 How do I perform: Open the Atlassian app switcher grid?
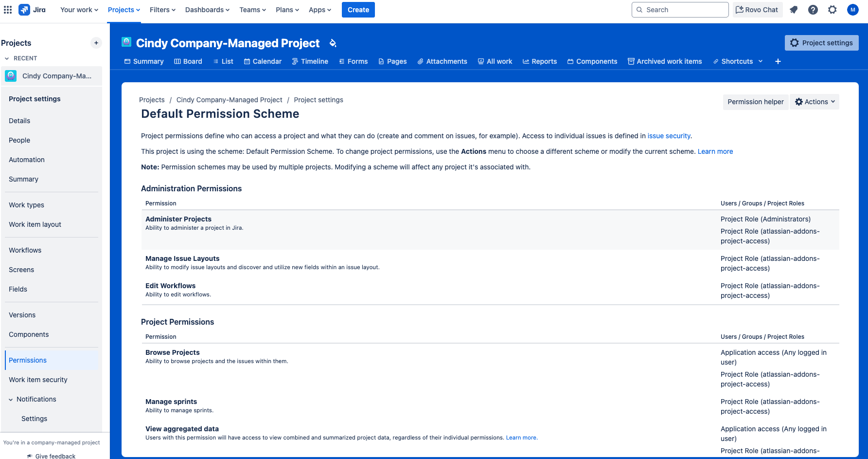[x=7, y=9]
